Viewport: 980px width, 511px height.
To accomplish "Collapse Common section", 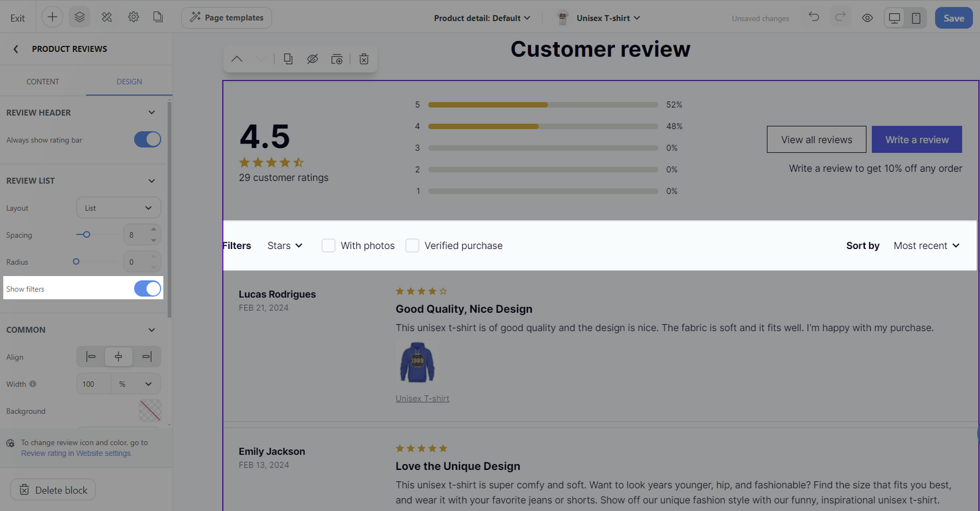I will click(x=152, y=330).
